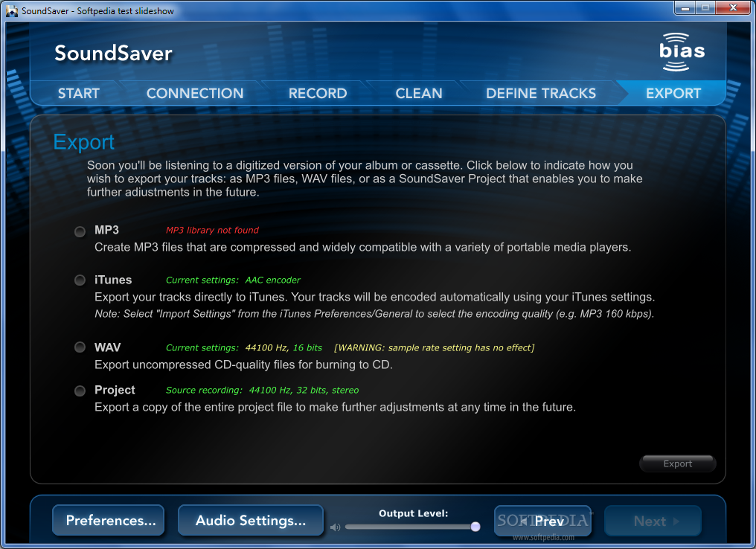Click the Output Level label
The image size is (756, 549).
pos(413,513)
